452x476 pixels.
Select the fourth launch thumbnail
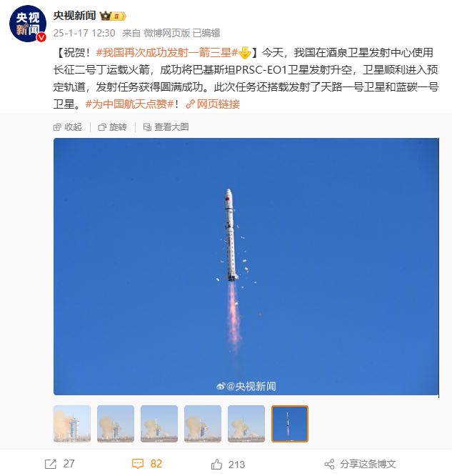pyautogui.click(x=203, y=424)
